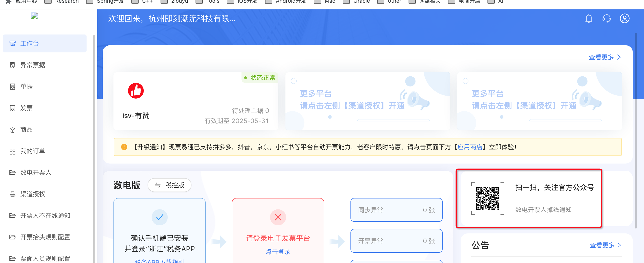Expand the 数电开票人 sidebar folder
Screen dimensions: 644x263
pos(35,172)
